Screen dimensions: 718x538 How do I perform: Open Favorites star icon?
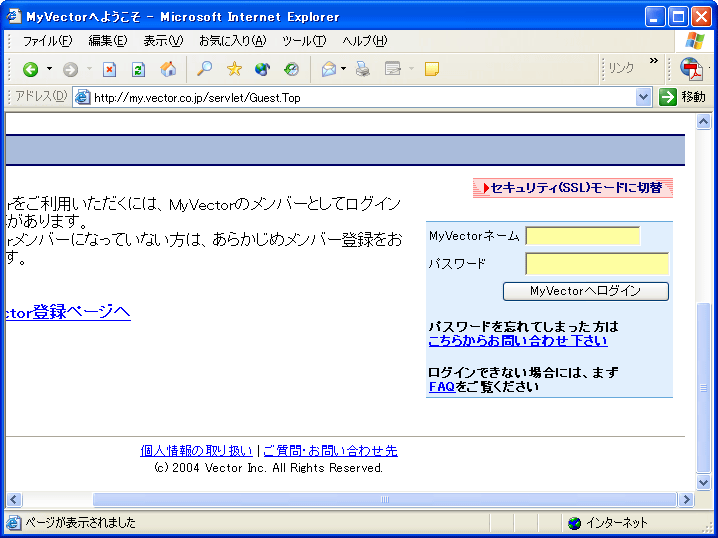pos(234,69)
